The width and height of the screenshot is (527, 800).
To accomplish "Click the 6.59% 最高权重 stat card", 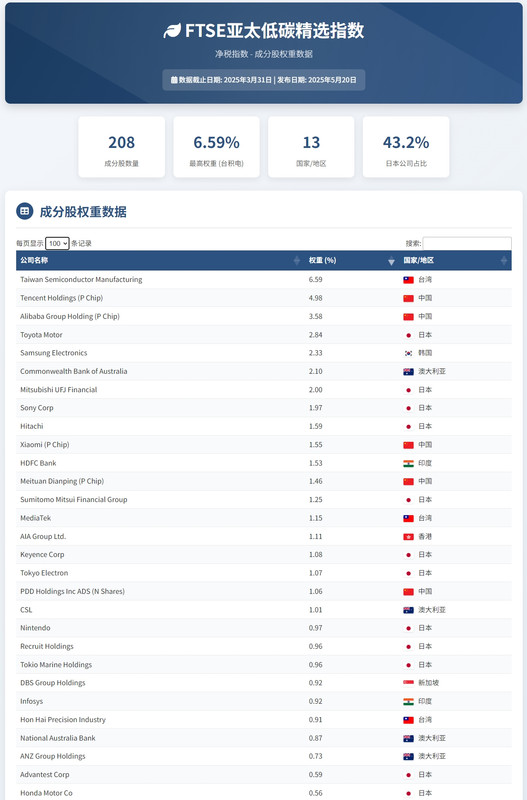I will tap(216, 147).
